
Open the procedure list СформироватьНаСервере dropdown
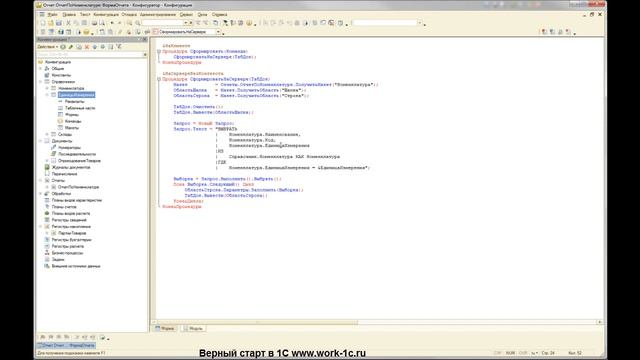tap(218, 32)
